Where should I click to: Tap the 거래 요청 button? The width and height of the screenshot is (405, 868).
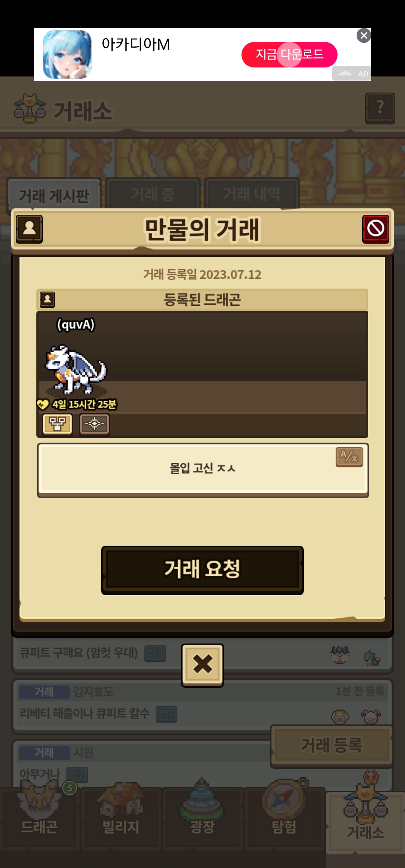point(202,570)
